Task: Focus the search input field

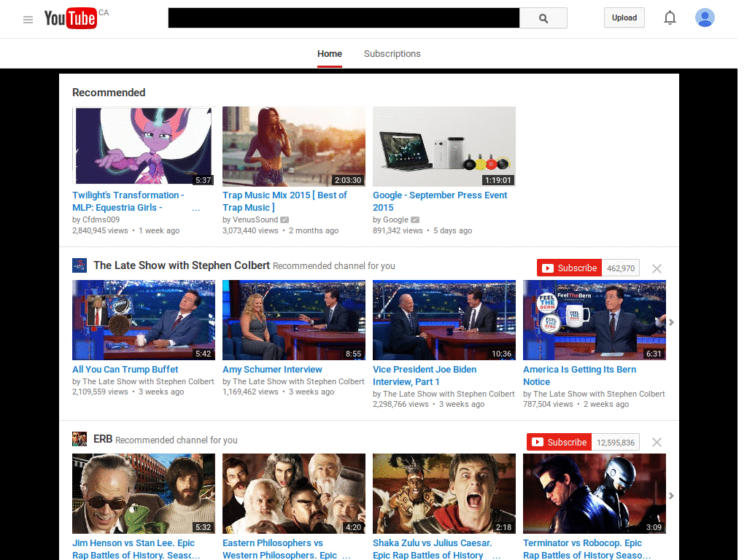Action: coord(344,18)
